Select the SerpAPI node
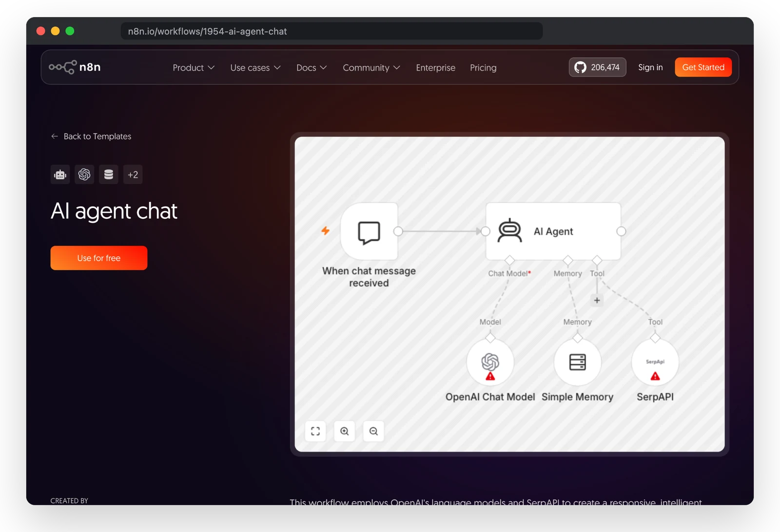Viewport: 780px width, 532px height. (x=655, y=362)
